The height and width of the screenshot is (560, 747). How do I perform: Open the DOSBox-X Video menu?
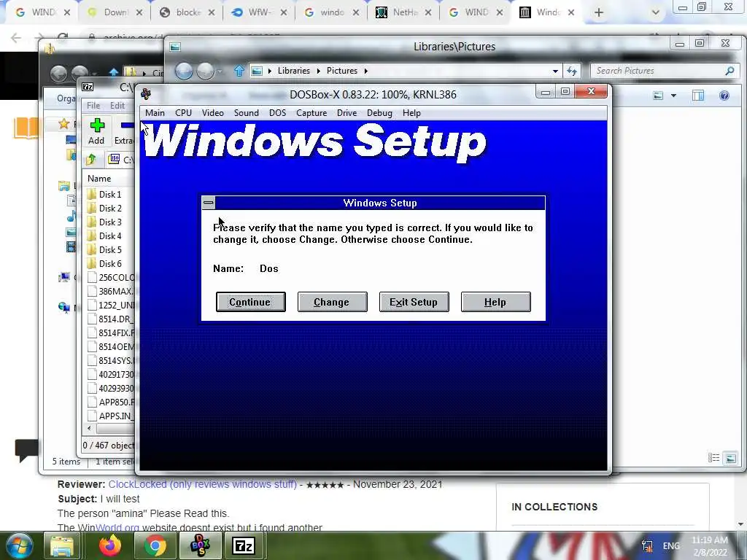coord(212,113)
